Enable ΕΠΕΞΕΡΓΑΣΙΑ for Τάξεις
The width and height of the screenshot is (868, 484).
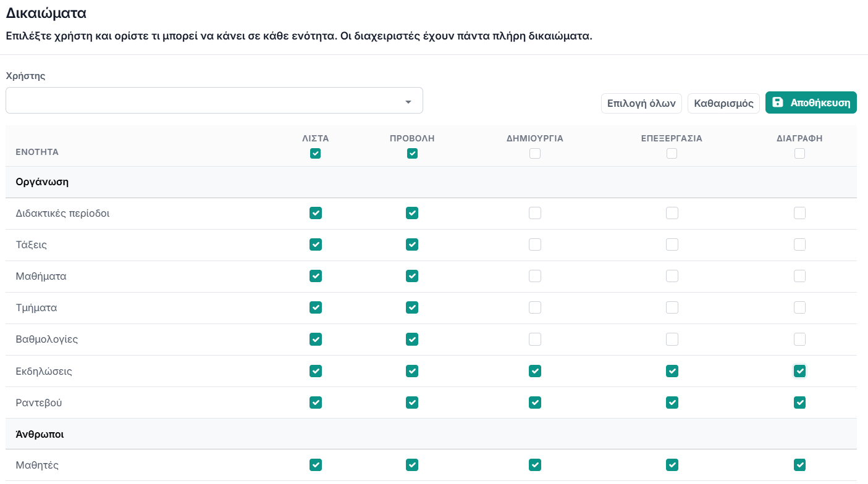pos(672,244)
